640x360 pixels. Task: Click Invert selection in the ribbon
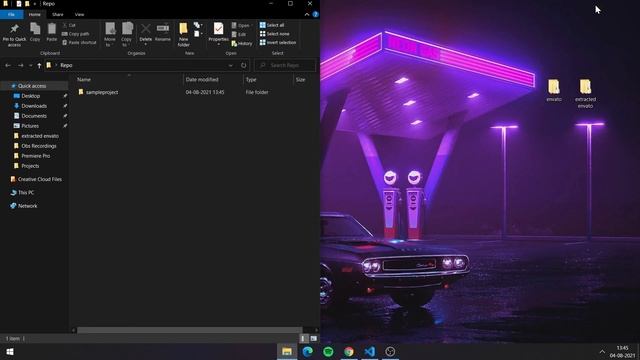tap(278, 42)
